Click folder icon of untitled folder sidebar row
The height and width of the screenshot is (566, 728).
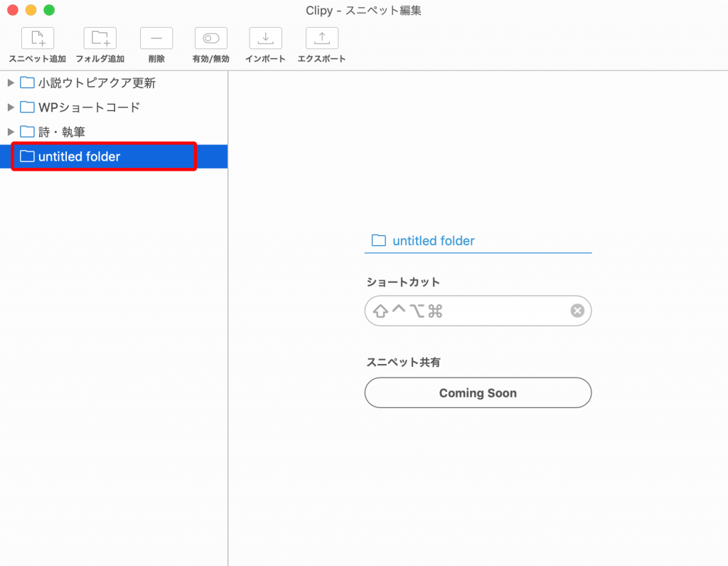point(27,156)
